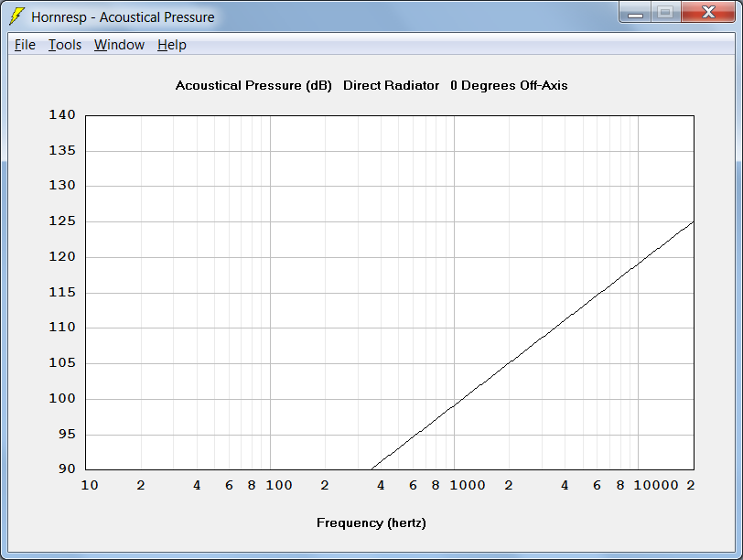The width and height of the screenshot is (743, 560).
Task: Click the response curve on the chart
Action: (x=533, y=345)
